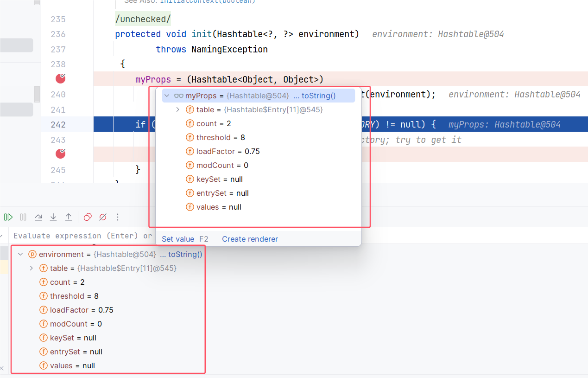Click the Pause Program icon
The width and height of the screenshot is (588, 378).
click(x=23, y=217)
